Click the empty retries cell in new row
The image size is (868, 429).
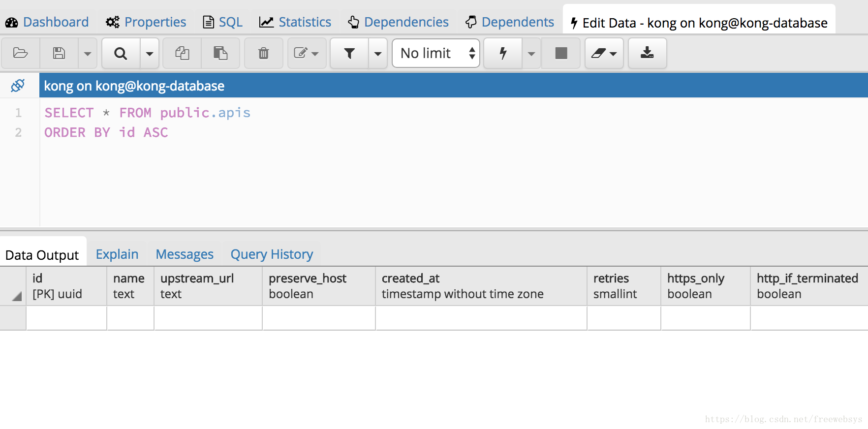click(x=624, y=318)
